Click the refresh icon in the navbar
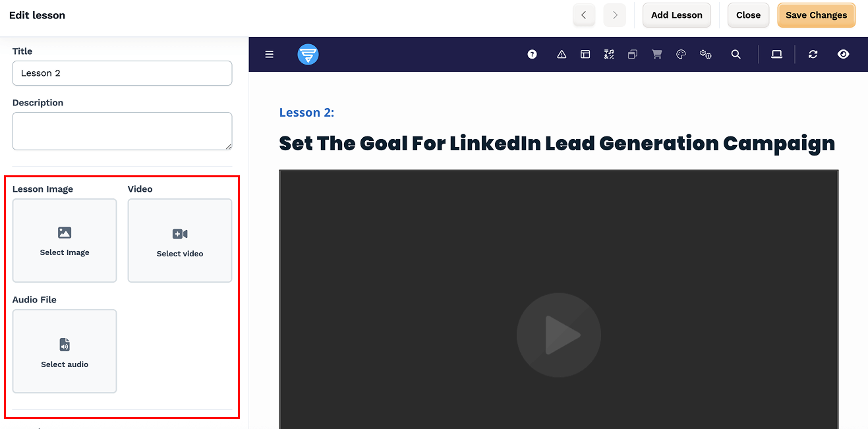Viewport: 868px width, 429px height. [x=813, y=54]
